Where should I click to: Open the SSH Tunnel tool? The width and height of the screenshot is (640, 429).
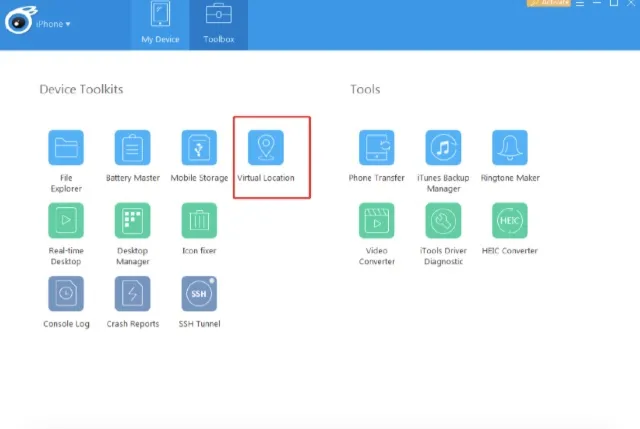click(x=199, y=294)
